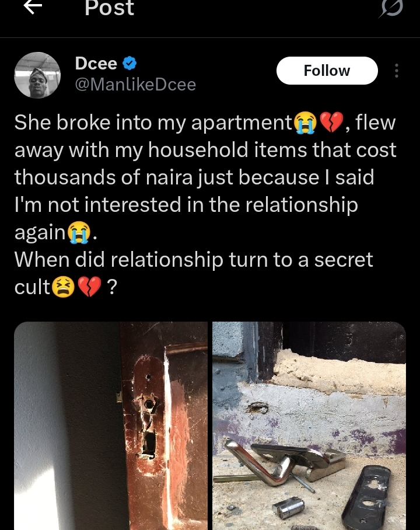This screenshot has height=530, width=420.
Task: Select the crying emoji after 'again'
Action: [x=79, y=232]
